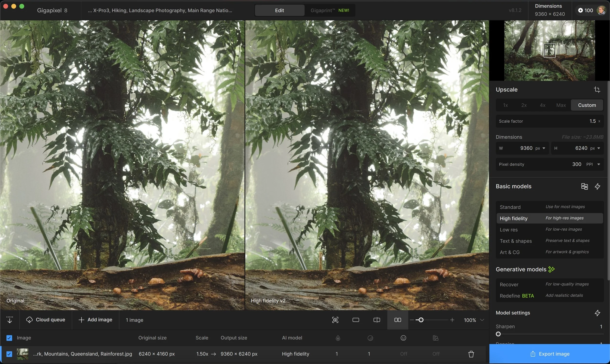Select the snapshot camera icon in bottom toolbar
610x364 pixels.
click(x=335, y=320)
